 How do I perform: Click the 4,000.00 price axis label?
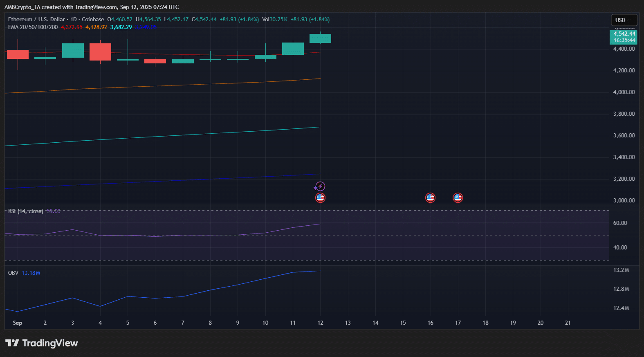click(x=624, y=92)
